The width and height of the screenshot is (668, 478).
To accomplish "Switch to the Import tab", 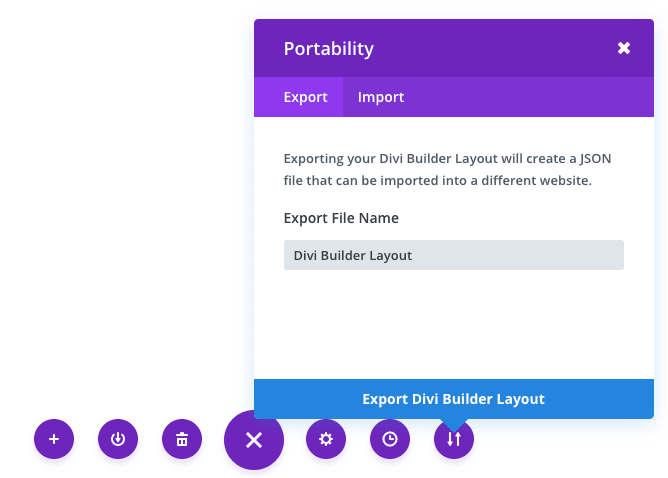I will point(381,97).
